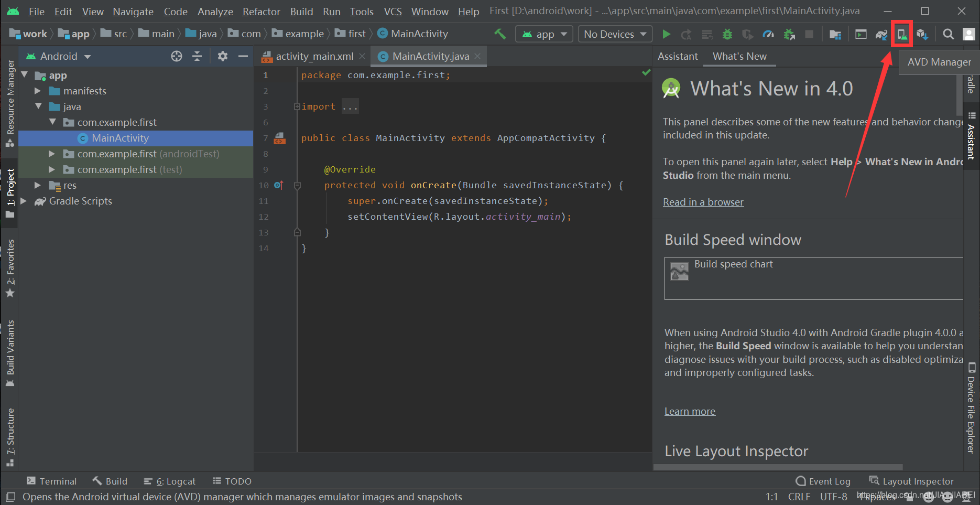Toggle the 2: Favorites tool window
Viewport: 980px width, 505px height.
point(10,268)
